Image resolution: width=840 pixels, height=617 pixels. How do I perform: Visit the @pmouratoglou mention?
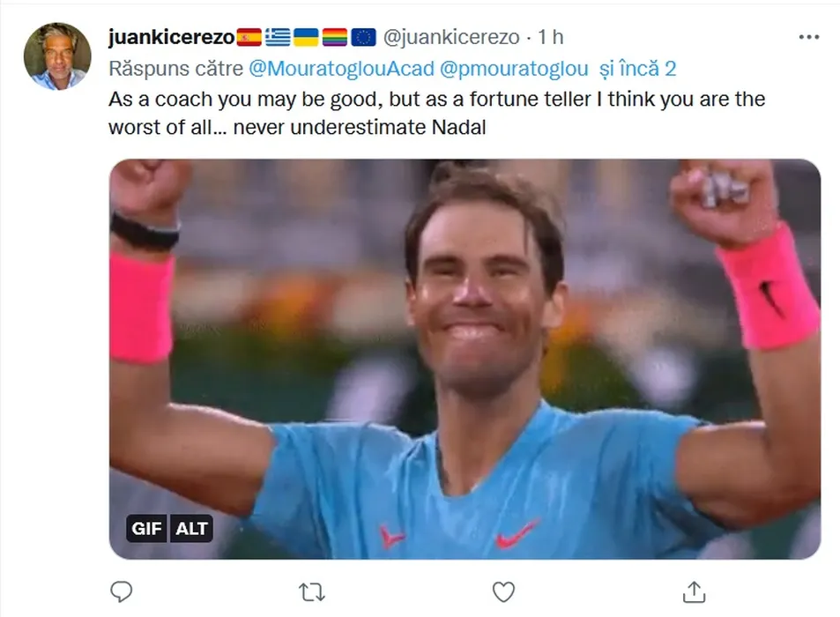[x=514, y=69]
